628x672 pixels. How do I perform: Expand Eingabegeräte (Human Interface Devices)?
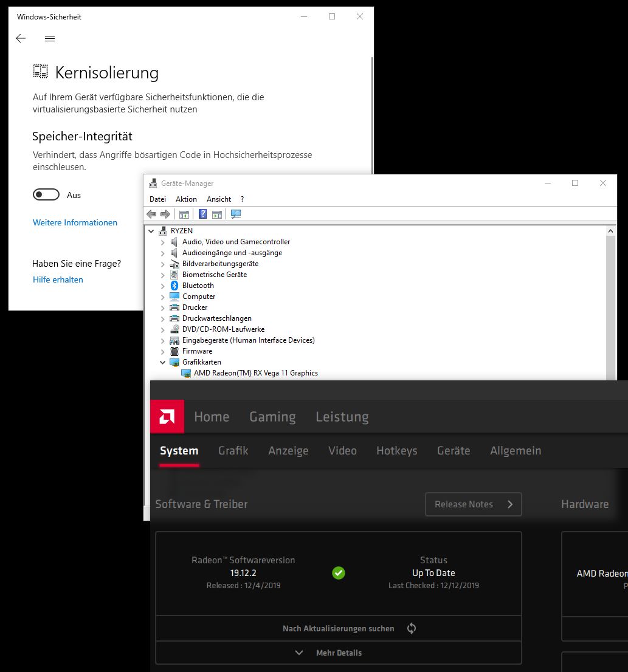pyautogui.click(x=162, y=341)
